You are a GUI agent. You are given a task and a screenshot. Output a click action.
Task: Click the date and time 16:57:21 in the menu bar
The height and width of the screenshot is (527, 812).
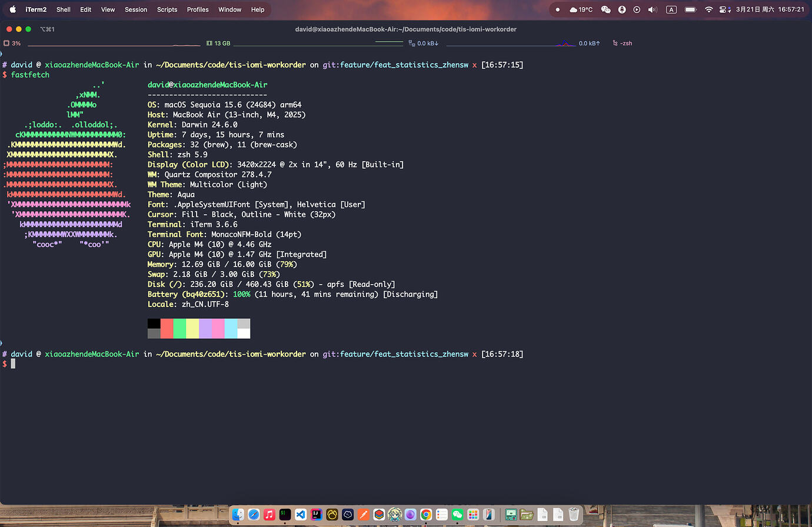pyautogui.click(x=770, y=9)
